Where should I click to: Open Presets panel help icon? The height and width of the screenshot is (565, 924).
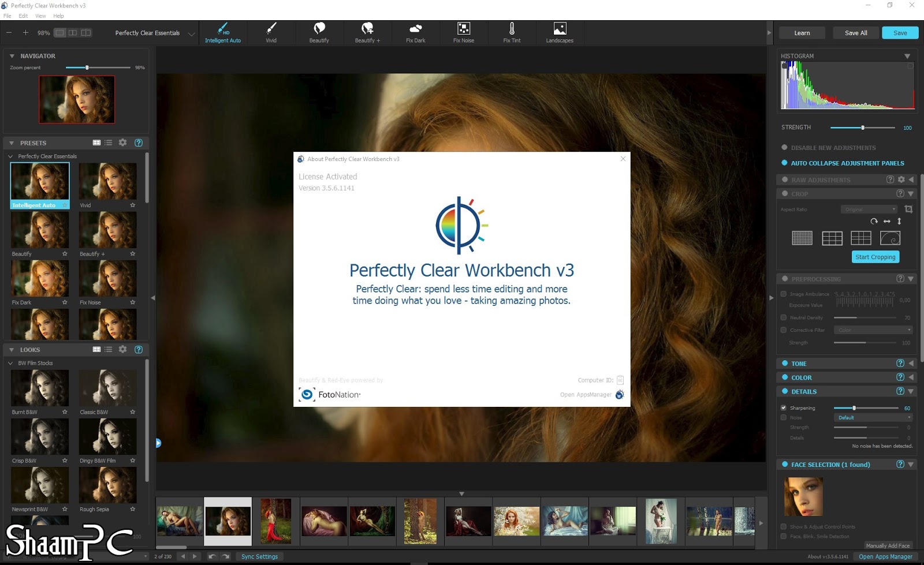point(139,143)
